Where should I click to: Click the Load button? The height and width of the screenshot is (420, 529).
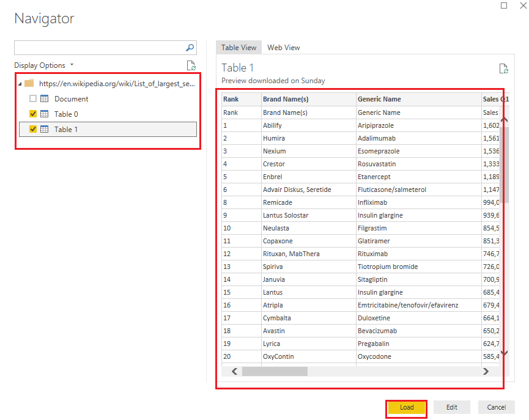407,407
